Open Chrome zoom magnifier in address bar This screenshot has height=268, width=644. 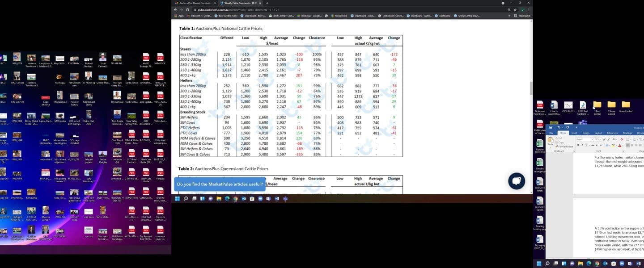pyautogui.click(x=509, y=9)
